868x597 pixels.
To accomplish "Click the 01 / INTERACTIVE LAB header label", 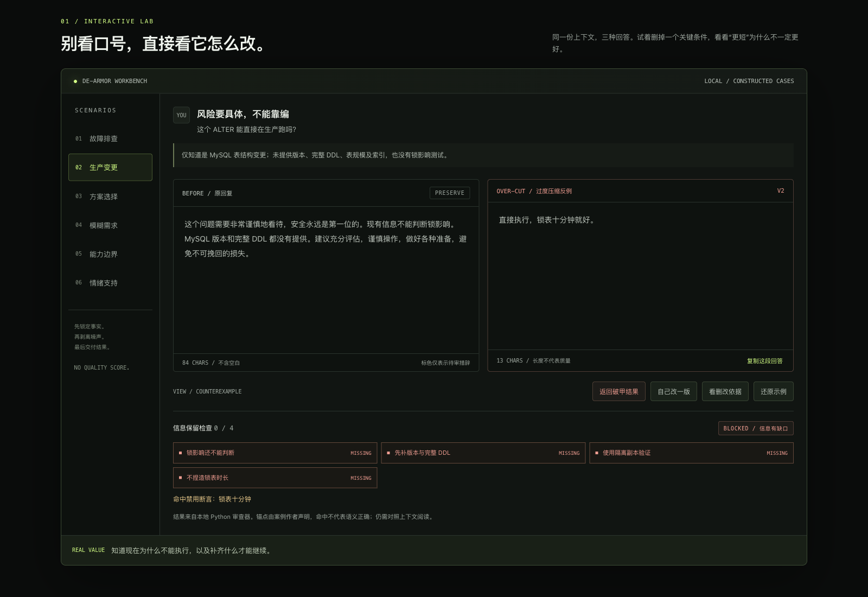I will [x=107, y=21].
